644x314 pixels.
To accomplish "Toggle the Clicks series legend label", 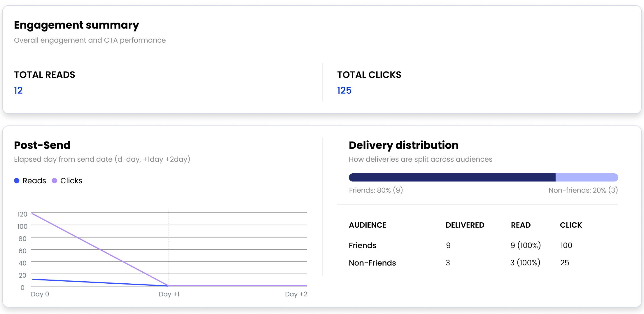I will pos(71,181).
